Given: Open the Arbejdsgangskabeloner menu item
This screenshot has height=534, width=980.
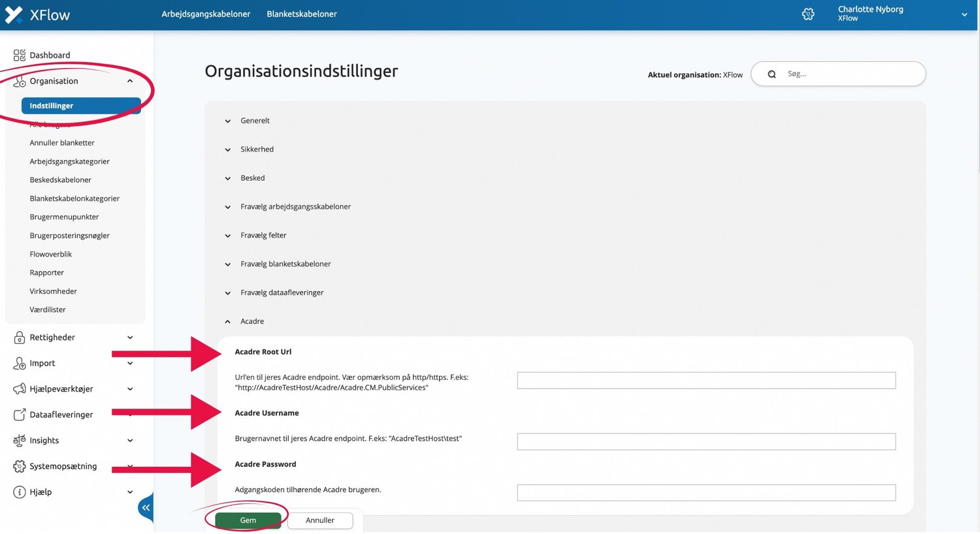Looking at the screenshot, I should 206,13.
